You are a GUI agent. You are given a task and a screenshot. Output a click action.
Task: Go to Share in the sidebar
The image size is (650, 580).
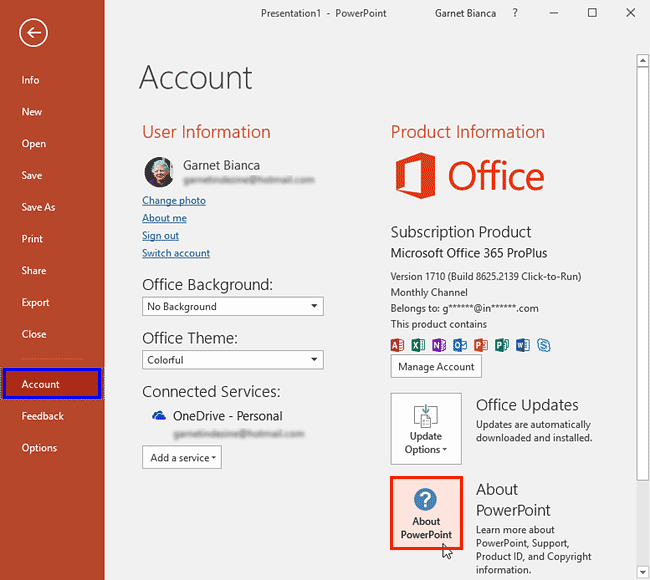coord(34,271)
